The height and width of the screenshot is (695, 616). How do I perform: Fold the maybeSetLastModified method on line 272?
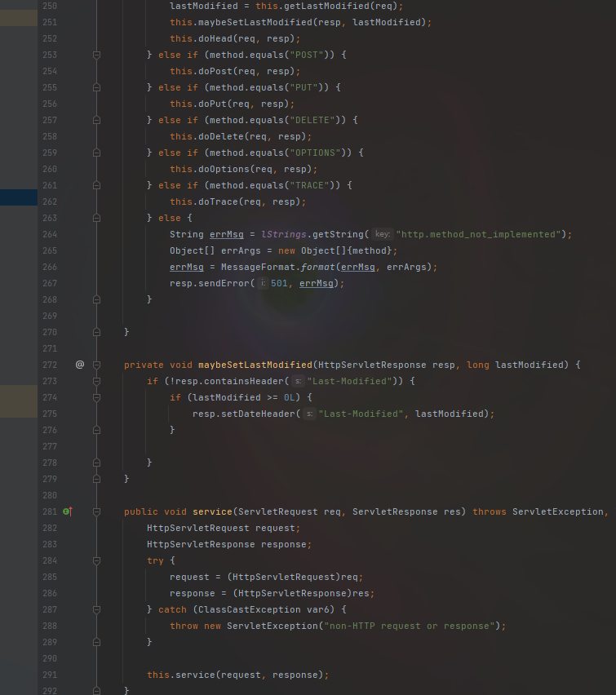click(96, 365)
